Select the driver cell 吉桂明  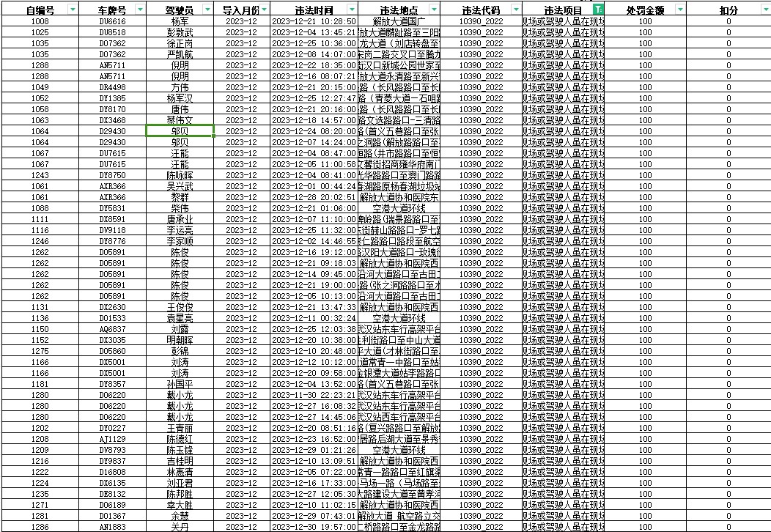click(180, 461)
